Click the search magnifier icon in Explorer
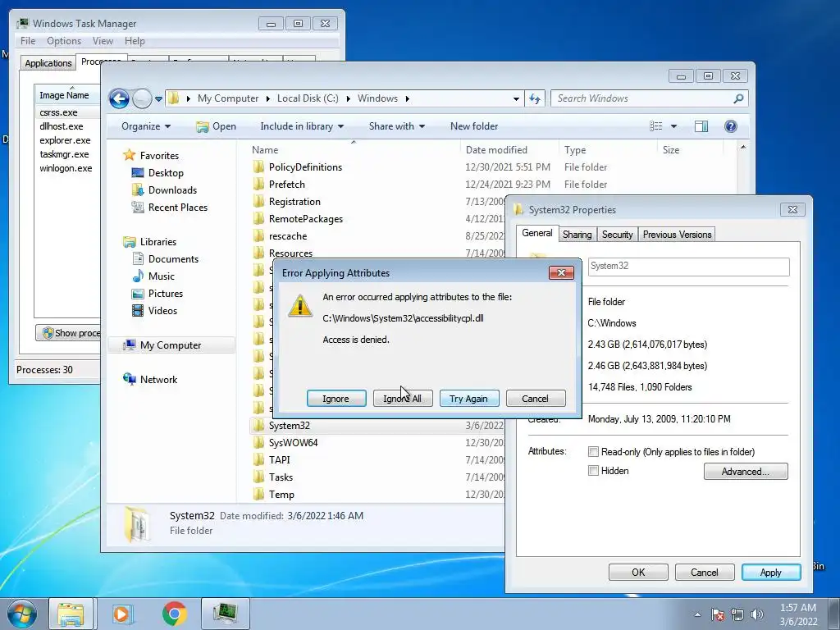 coord(738,98)
